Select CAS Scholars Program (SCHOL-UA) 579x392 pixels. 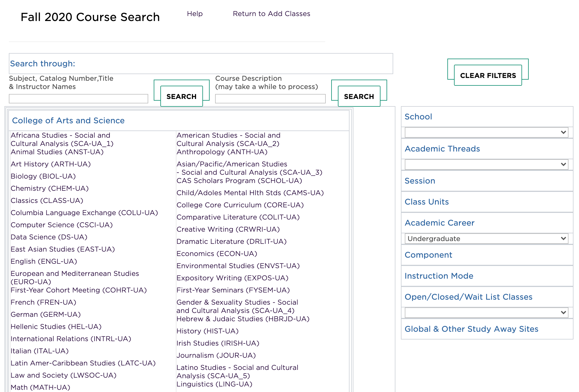tap(239, 181)
